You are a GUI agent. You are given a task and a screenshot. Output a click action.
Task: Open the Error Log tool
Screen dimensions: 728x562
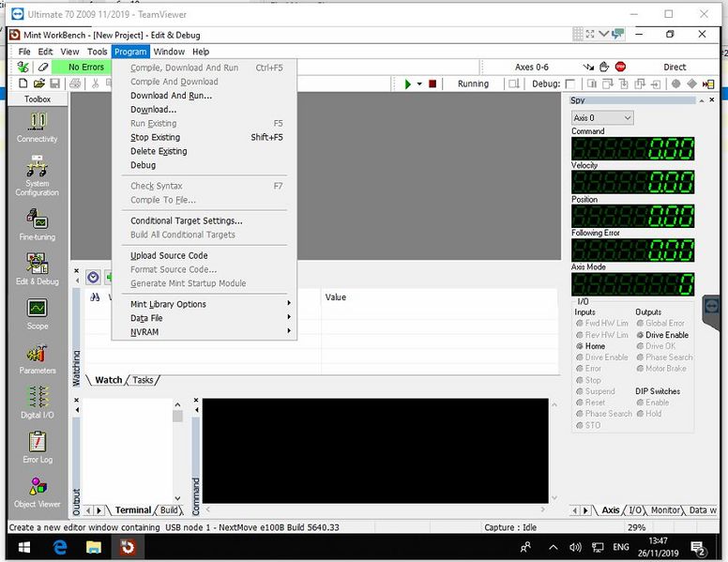(x=38, y=447)
